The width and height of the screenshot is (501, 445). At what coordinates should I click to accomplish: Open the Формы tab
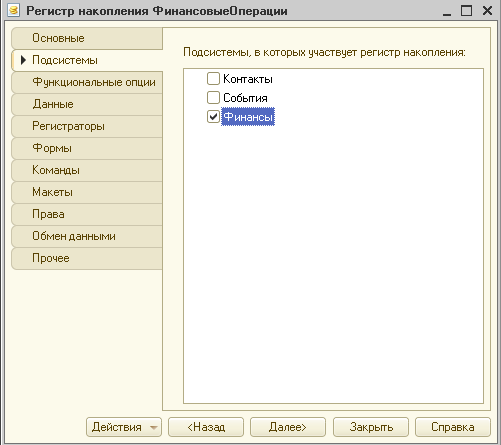[x=87, y=148]
